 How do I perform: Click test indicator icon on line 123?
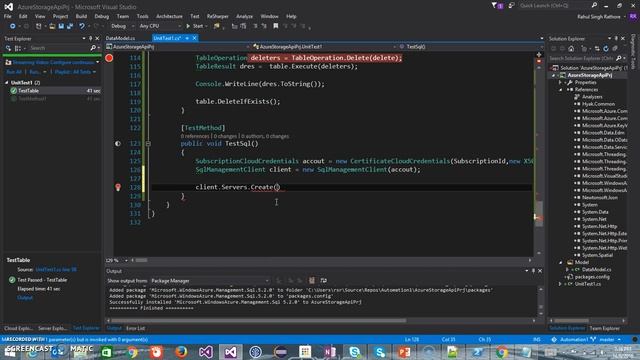pyautogui.click(x=118, y=144)
